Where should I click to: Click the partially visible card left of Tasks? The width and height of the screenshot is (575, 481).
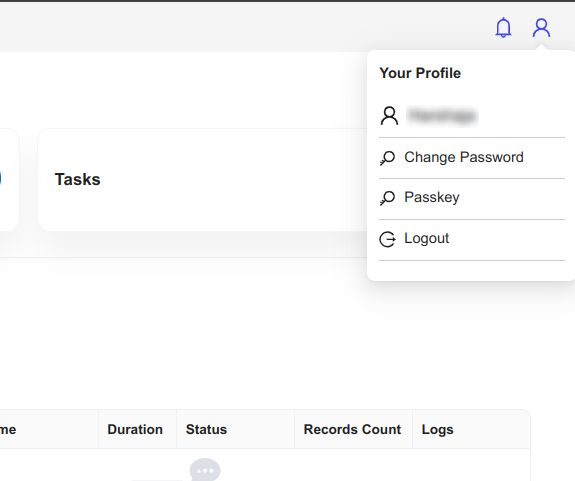[x=9, y=180]
